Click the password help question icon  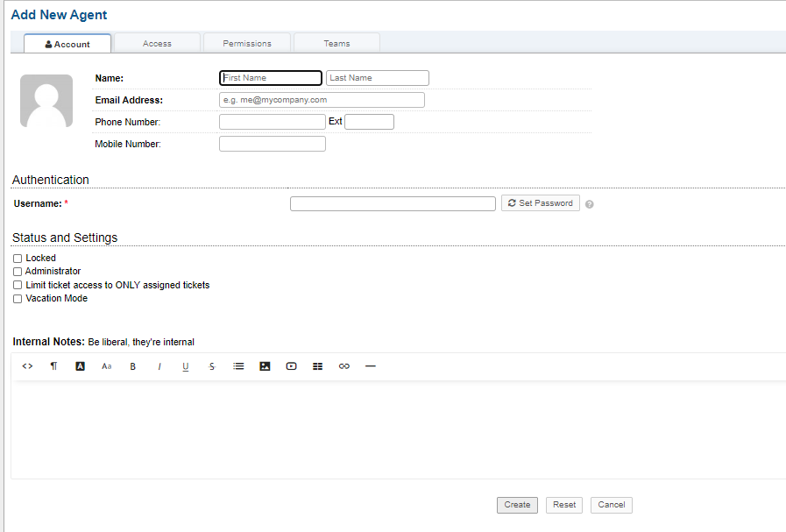590,204
